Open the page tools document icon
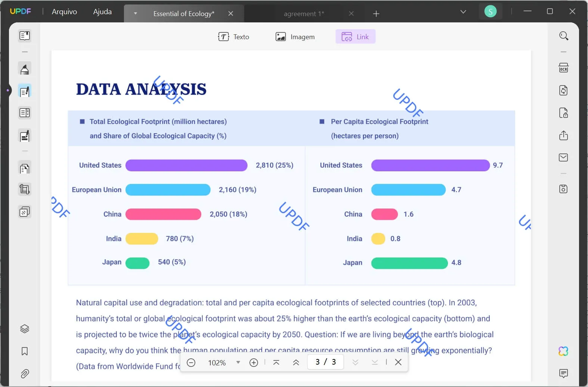The height and width of the screenshot is (387, 588). [x=25, y=169]
